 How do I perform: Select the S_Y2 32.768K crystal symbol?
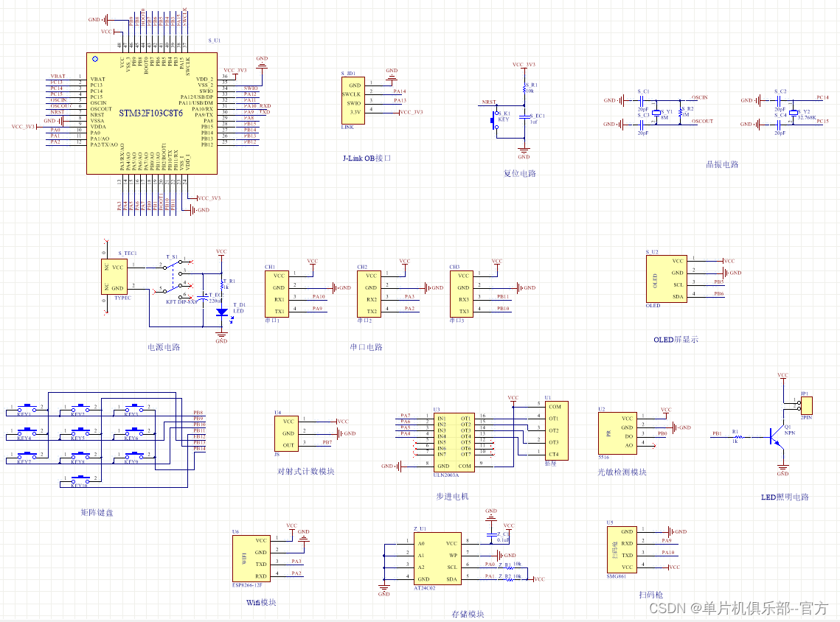click(x=794, y=113)
